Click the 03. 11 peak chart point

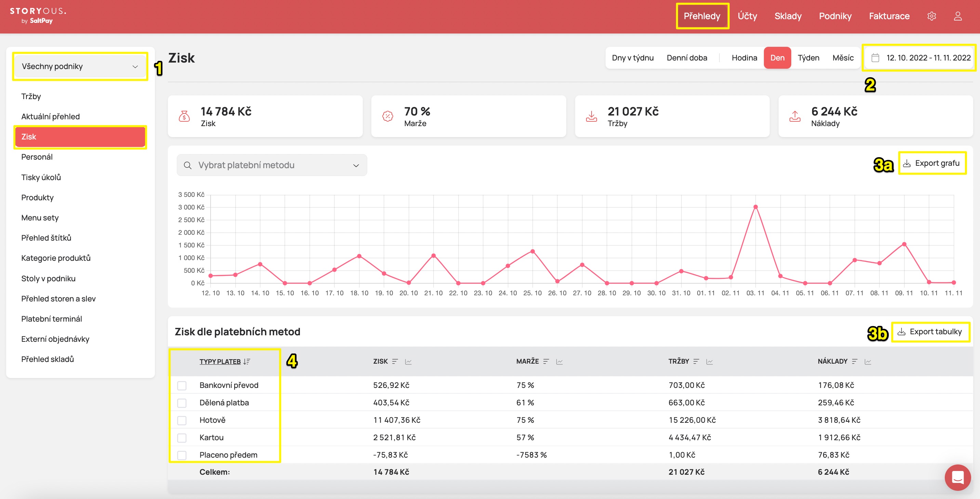tap(756, 207)
